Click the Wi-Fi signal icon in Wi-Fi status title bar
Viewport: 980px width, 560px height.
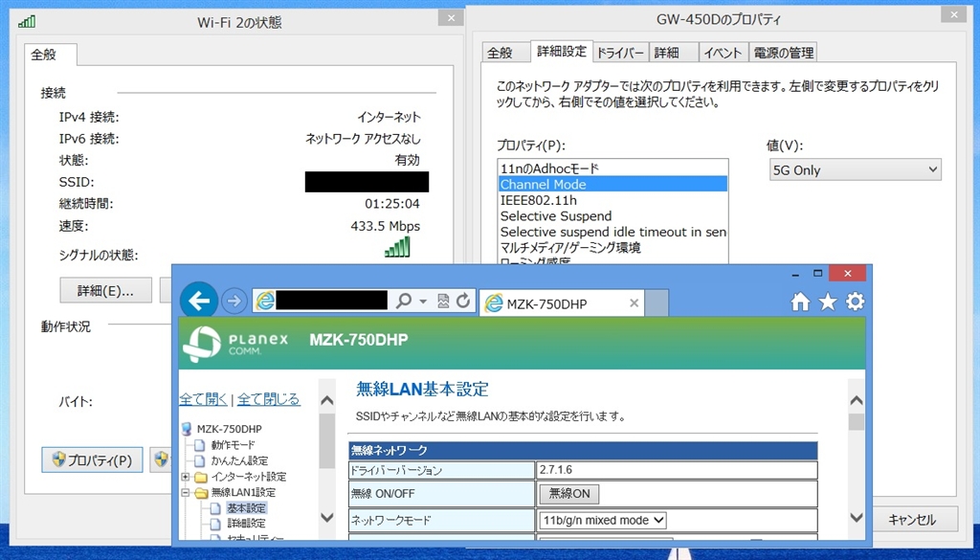pos(26,22)
